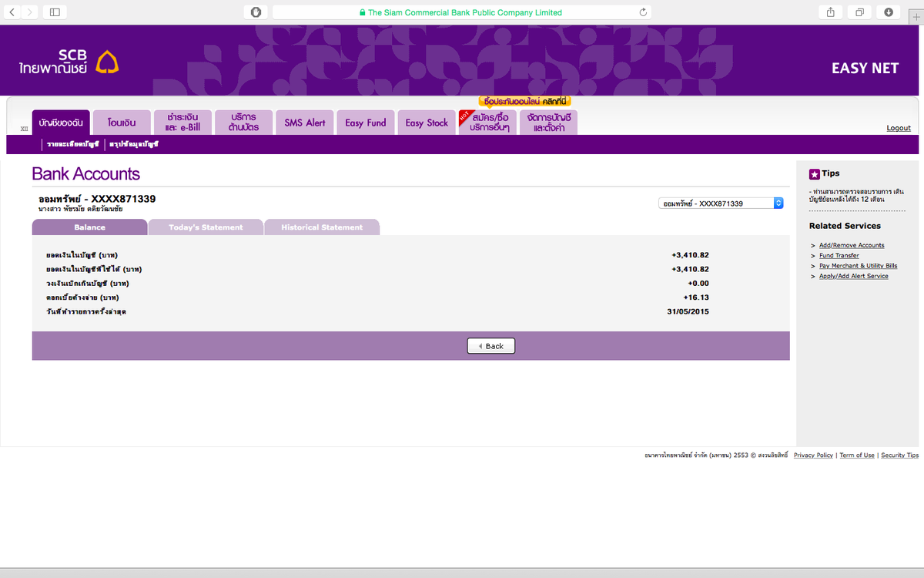Open ชำระเงินและ e-Bill tab

click(x=182, y=123)
